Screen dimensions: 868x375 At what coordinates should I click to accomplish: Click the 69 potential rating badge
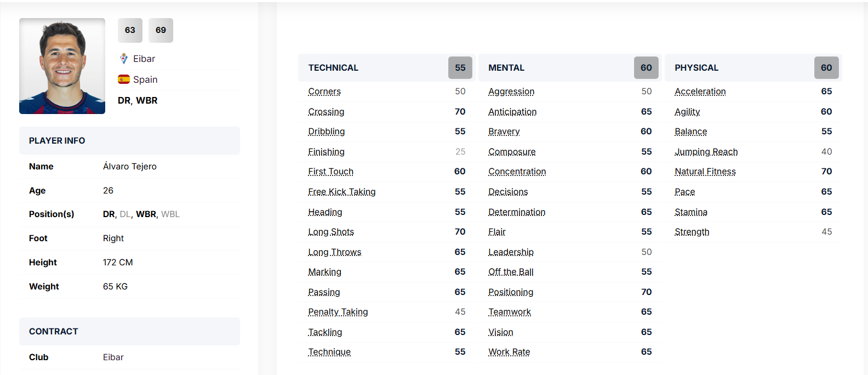(161, 30)
